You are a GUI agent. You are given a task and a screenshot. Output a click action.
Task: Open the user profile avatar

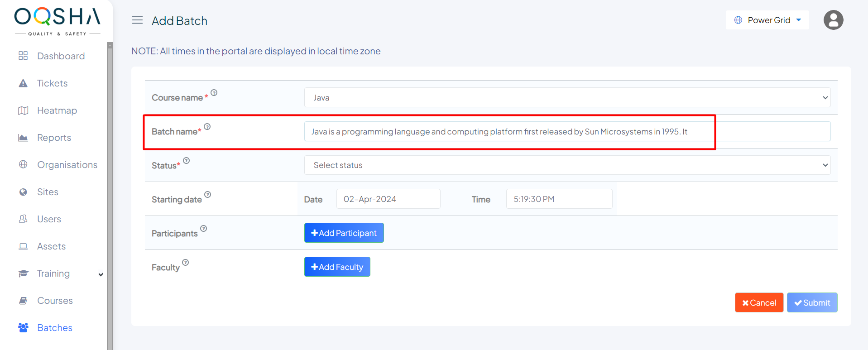point(833,20)
